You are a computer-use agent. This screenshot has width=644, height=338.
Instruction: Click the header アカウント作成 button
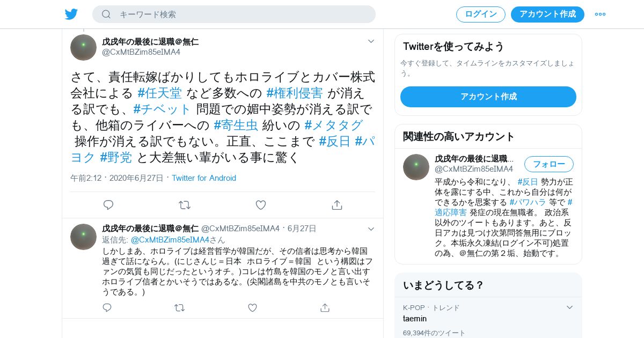[547, 14]
